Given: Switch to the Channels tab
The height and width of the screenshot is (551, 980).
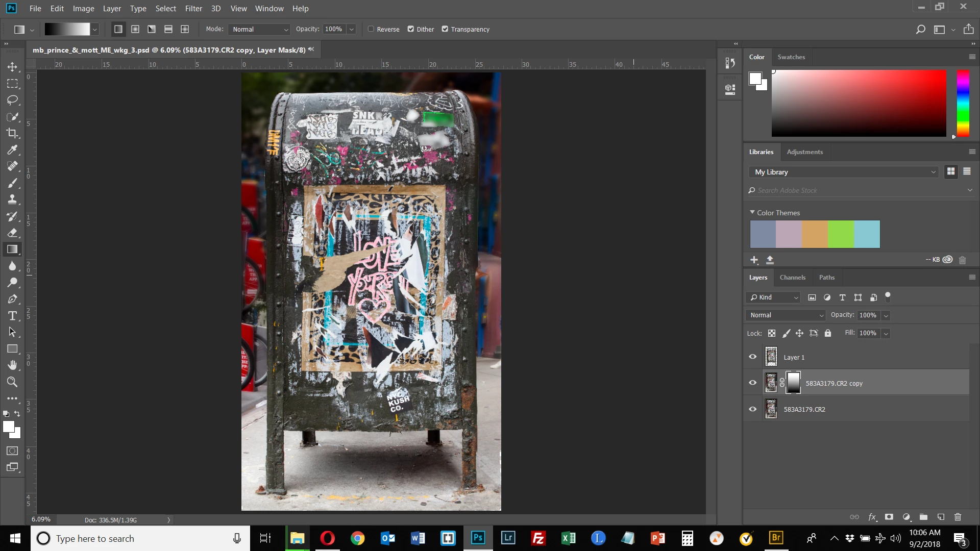Looking at the screenshot, I should (x=792, y=277).
